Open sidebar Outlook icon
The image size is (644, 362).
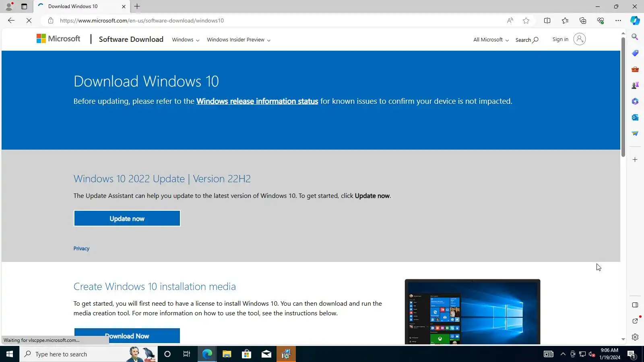(x=635, y=117)
